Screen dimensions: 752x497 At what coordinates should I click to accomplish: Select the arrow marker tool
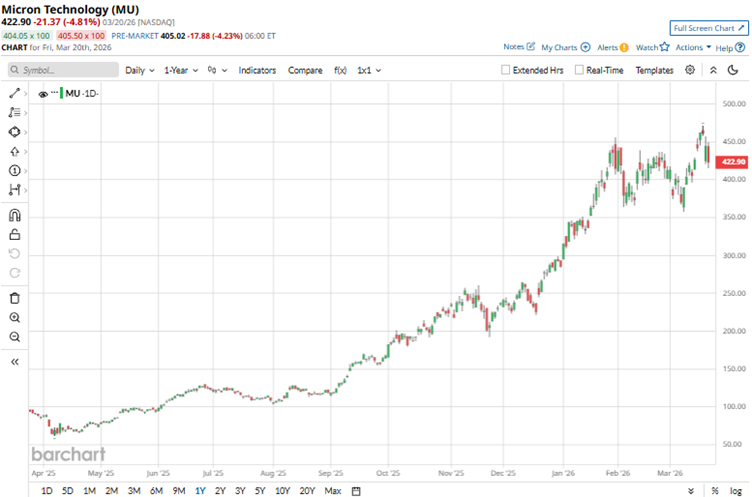pyautogui.click(x=14, y=152)
